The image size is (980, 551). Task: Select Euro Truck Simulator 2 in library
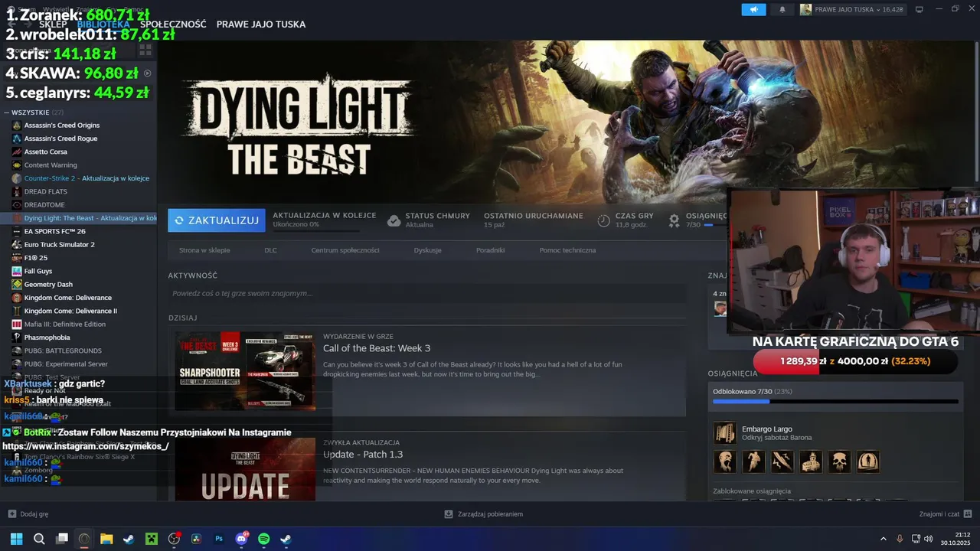click(x=59, y=245)
